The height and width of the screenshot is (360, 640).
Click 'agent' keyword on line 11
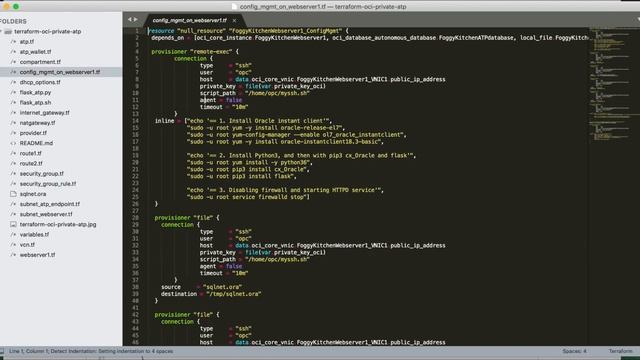pos(208,100)
